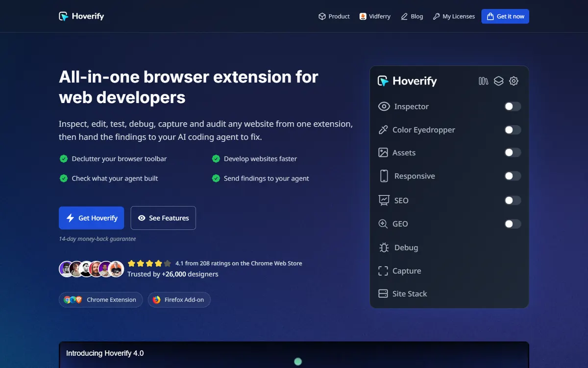
Task: Open the Product menu item
Action: click(x=334, y=16)
